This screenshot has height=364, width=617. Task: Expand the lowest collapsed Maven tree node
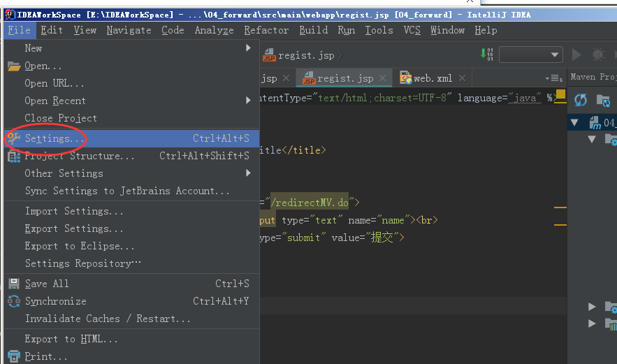pyautogui.click(x=592, y=323)
